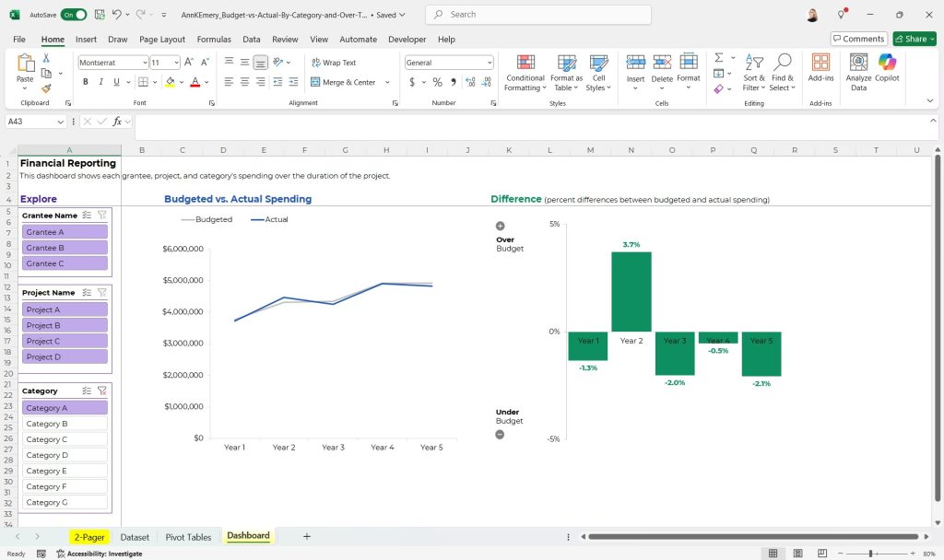Click the Search box in title bar

pyautogui.click(x=538, y=15)
